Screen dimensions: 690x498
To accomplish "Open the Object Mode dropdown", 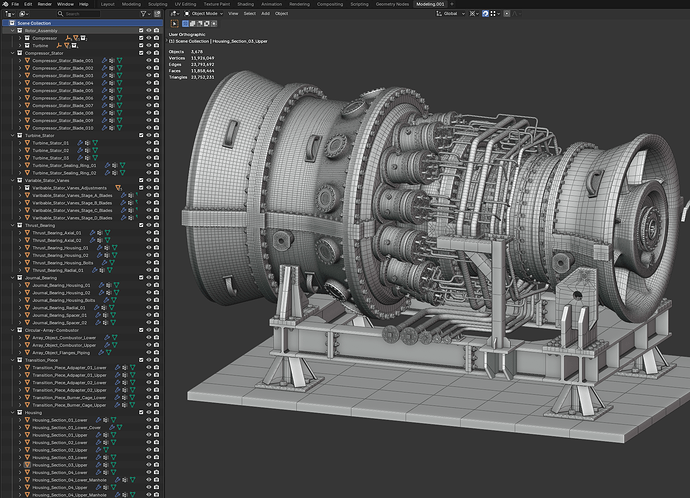I will click(204, 14).
